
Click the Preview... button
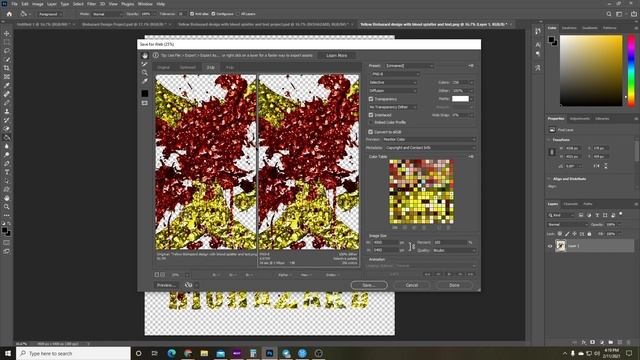point(166,285)
